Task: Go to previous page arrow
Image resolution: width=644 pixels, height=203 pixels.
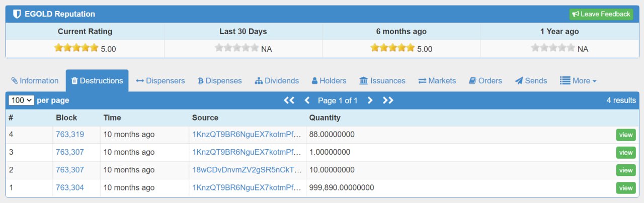Action: (x=307, y=100)
